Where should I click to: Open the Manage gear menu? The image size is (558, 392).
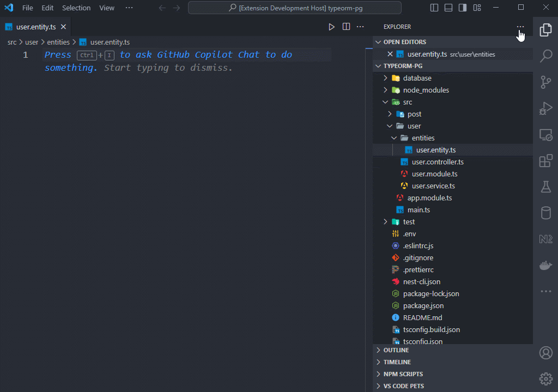[545, 379]
